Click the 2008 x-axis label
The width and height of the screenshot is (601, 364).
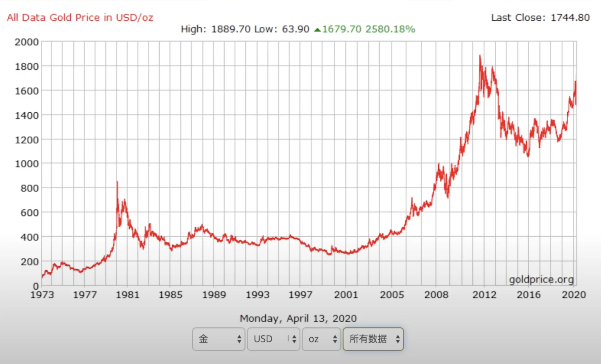click(436, 295)
